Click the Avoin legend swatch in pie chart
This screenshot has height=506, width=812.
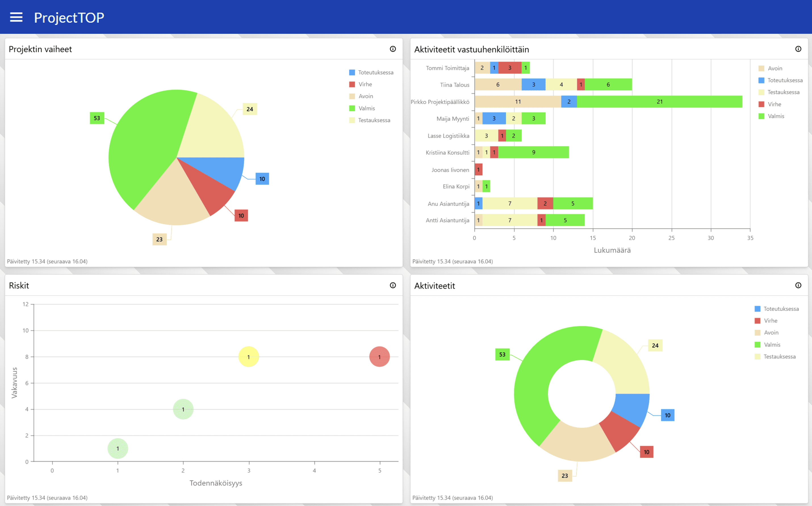click(352, 96)
